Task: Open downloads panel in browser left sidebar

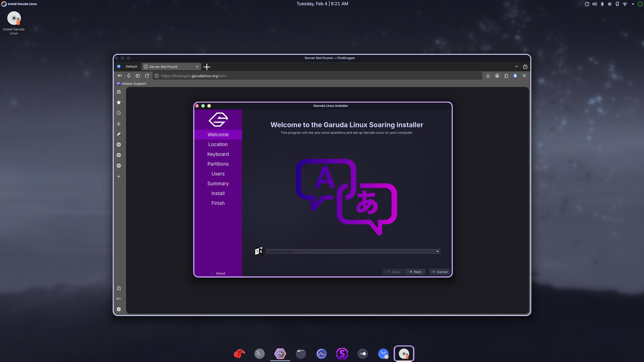Action: point(119,123)
